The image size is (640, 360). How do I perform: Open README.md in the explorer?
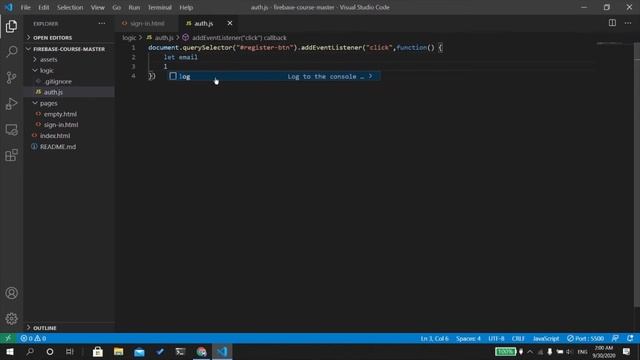(69, 147)
